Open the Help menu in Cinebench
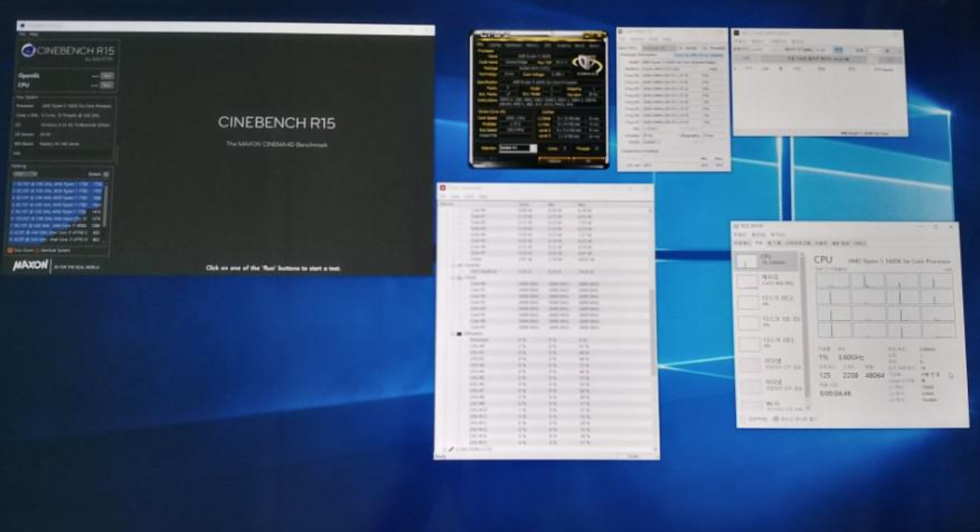The width and height of the screenshot is (980, 532). click(34, 34)
